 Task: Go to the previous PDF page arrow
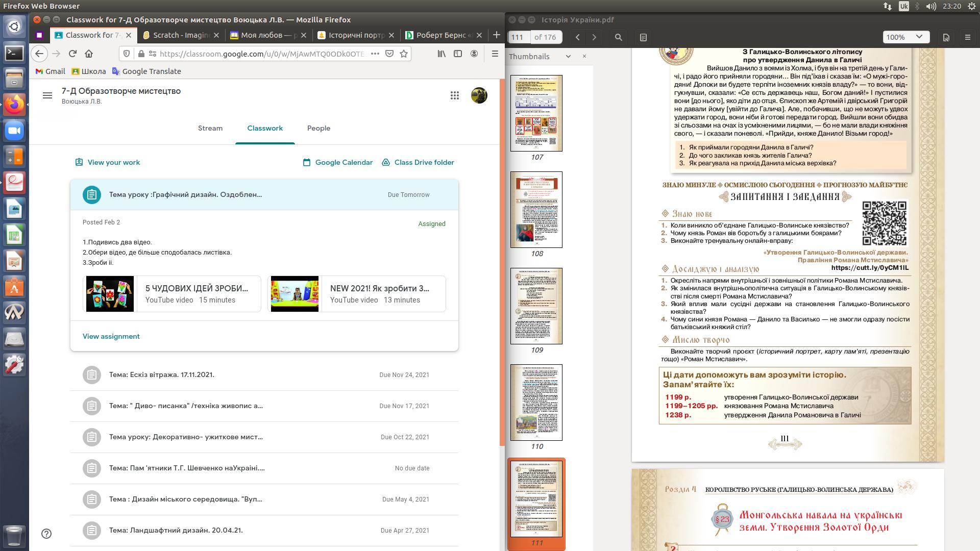(x=578, y=37)
